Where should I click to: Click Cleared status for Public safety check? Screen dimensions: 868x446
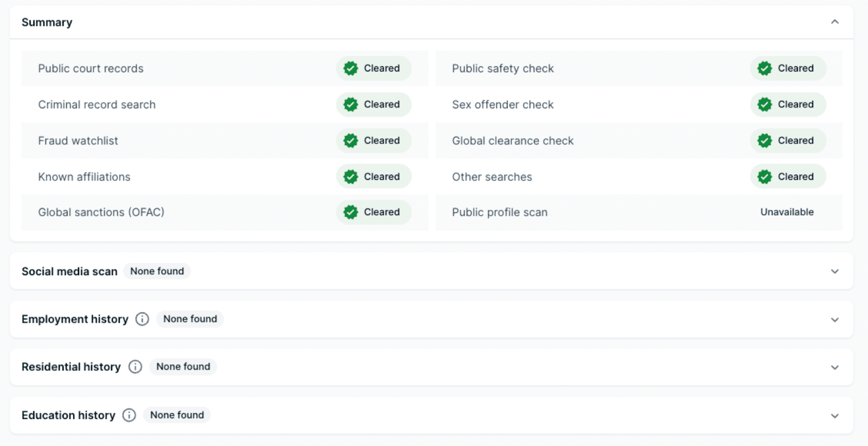pyautogui.click(x=795, y=68)
